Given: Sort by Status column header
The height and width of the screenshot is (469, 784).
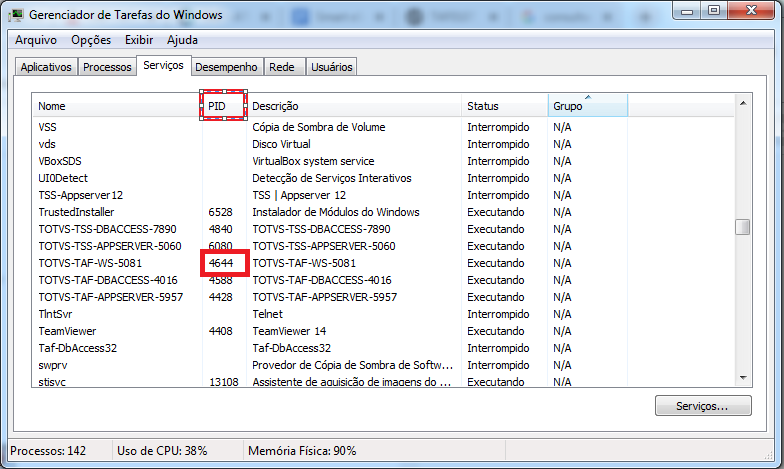Looking at the screenshot, I should pyautogui.click(x=504, y=106).
